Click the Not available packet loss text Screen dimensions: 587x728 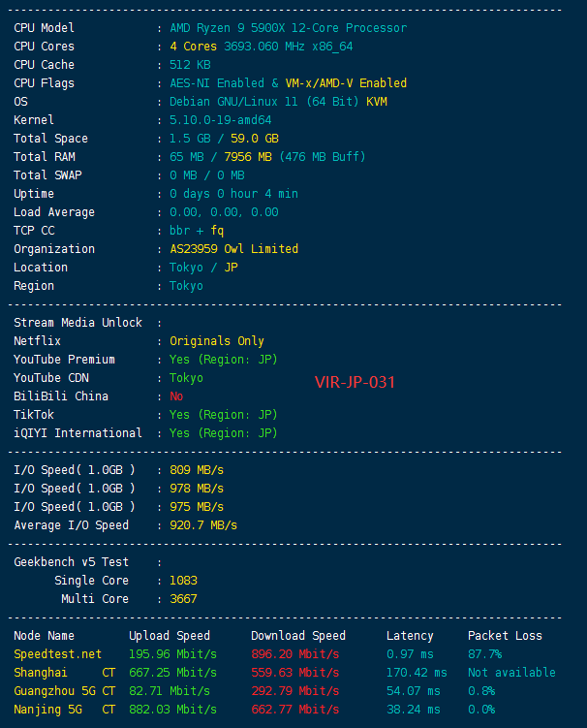511,673
